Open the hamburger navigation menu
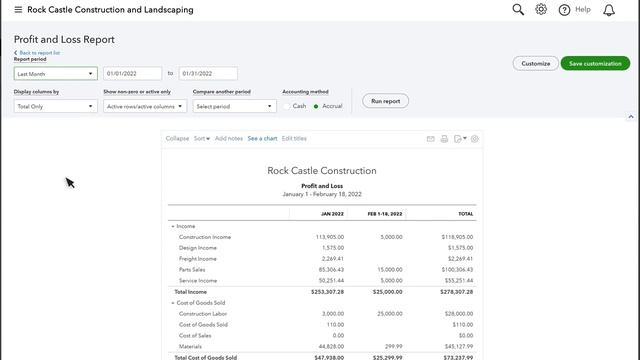This screenshot has width=640, height=360. click(x=18, y=9)
